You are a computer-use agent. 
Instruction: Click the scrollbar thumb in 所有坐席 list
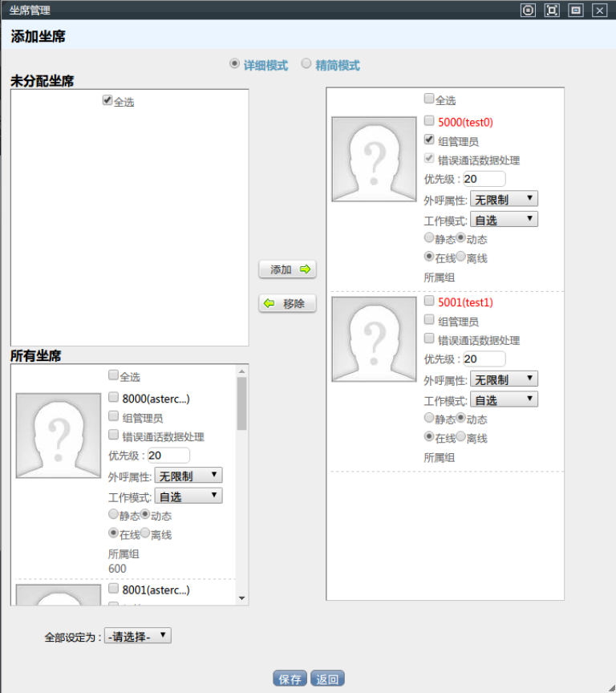click(x=241, y=403)
